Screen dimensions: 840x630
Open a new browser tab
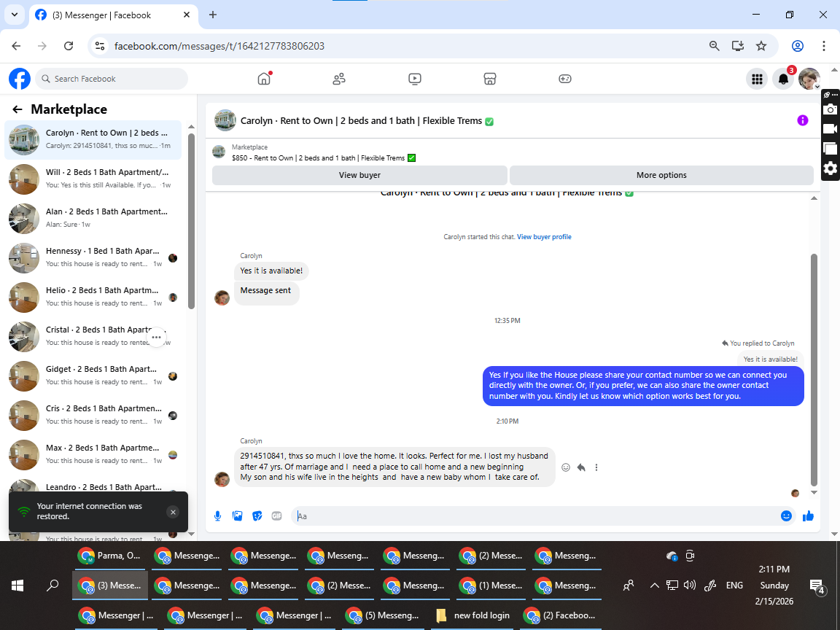click(x=213, y=15)
